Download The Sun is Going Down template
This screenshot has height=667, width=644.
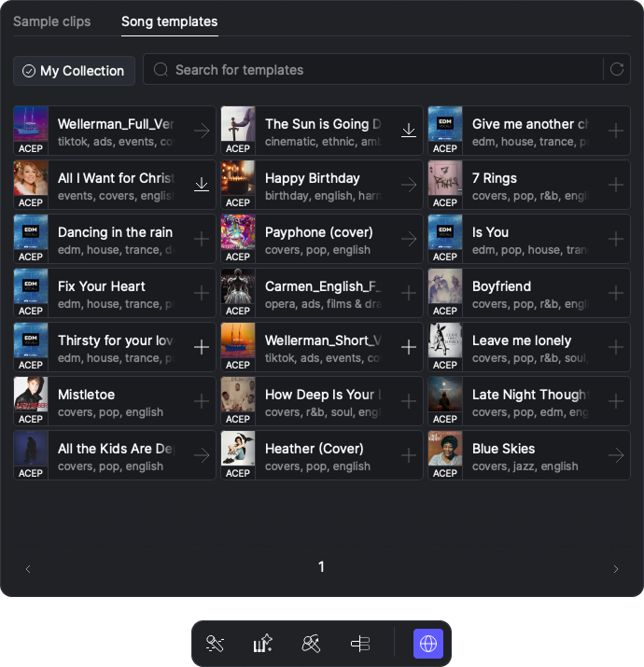409,131
